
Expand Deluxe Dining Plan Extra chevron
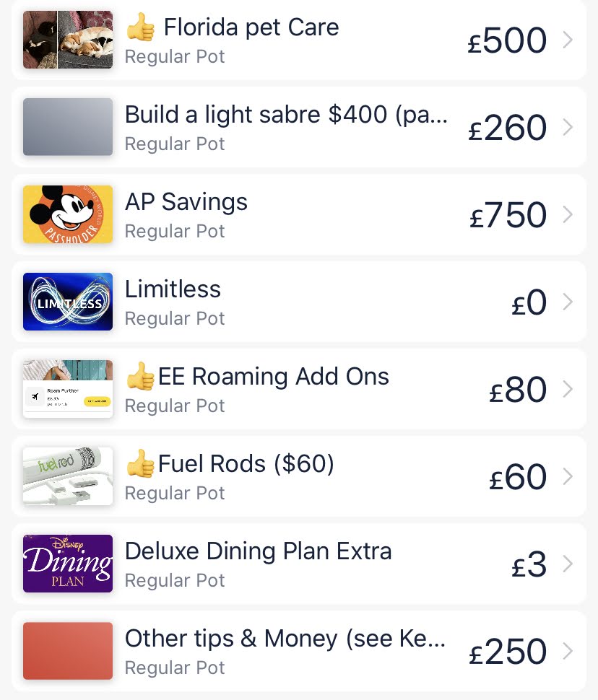click(x=568, y=564)
